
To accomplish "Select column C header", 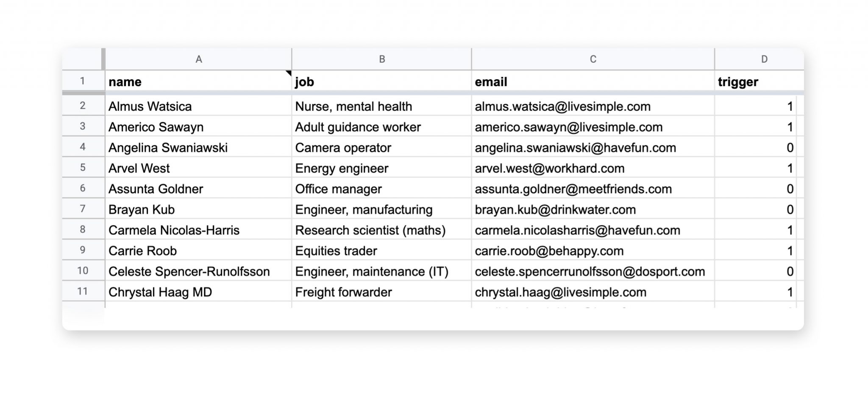I will (x=593, y=59).
